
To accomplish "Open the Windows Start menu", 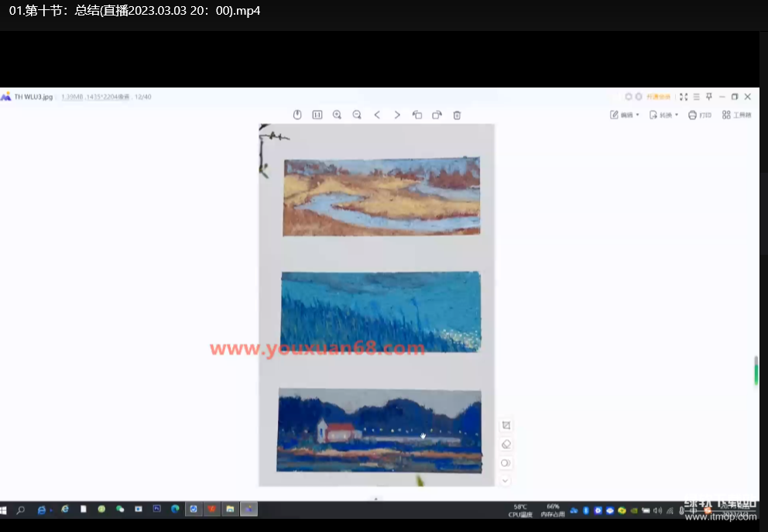I will point(4,510).
